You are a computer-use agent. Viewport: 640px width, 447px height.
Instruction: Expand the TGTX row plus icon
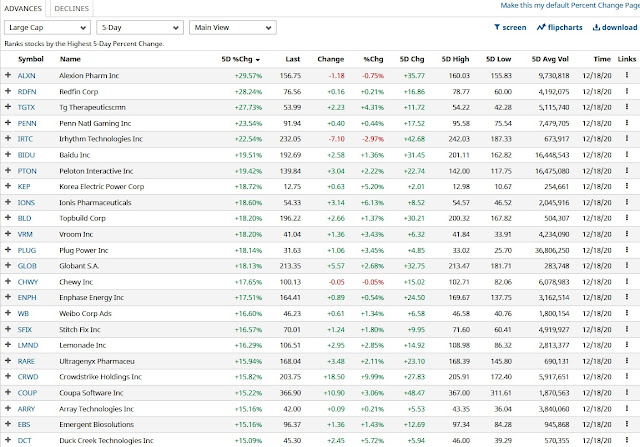click(x=8, y=107)
